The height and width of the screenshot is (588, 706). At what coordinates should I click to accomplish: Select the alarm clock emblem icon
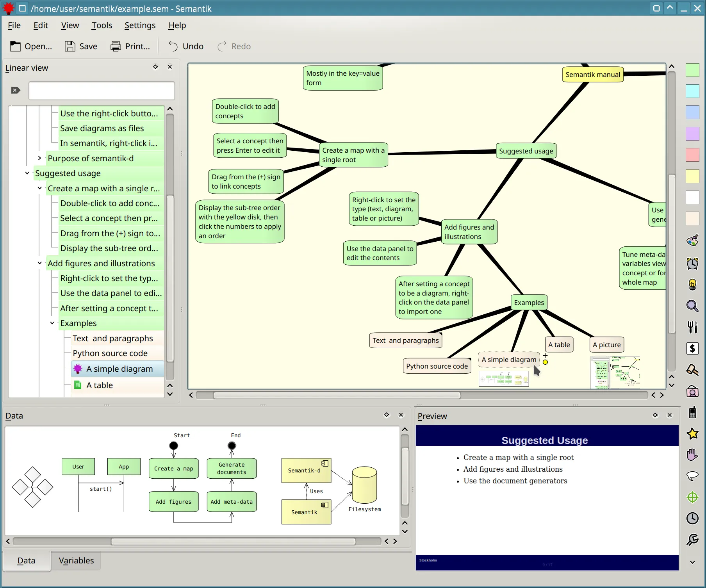click(x=692, y=263)
